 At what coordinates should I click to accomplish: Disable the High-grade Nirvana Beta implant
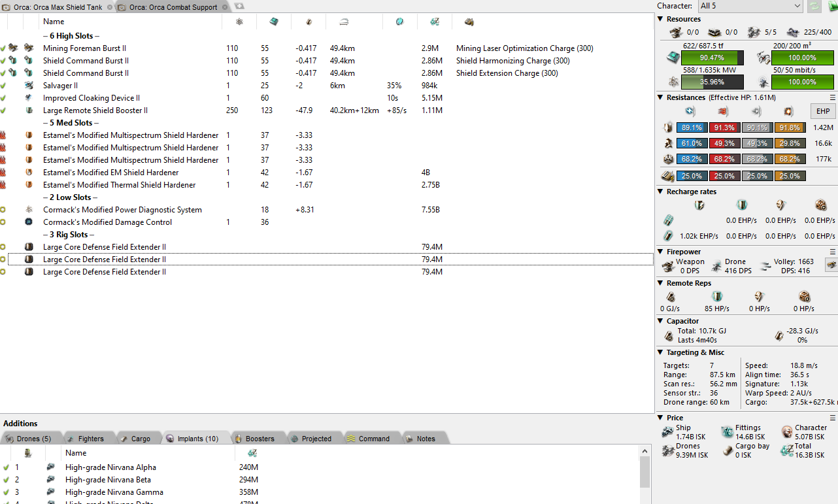point(6,480)
